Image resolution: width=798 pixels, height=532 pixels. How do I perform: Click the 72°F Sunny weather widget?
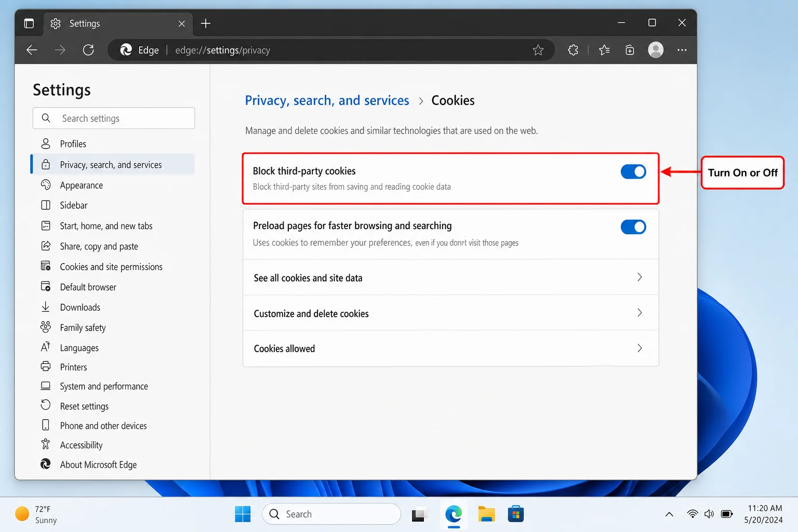36,514
